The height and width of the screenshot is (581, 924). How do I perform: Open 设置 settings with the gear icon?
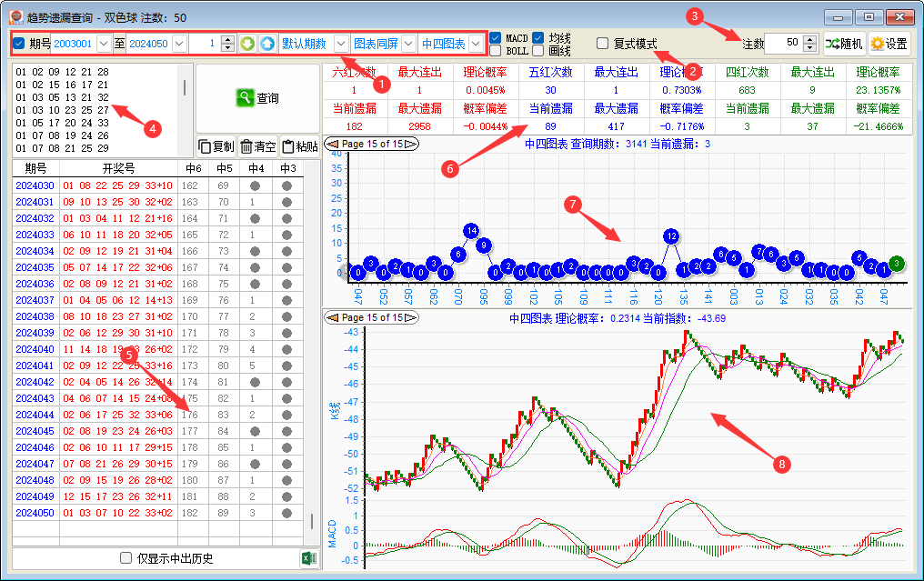click(x=889, y=44)
